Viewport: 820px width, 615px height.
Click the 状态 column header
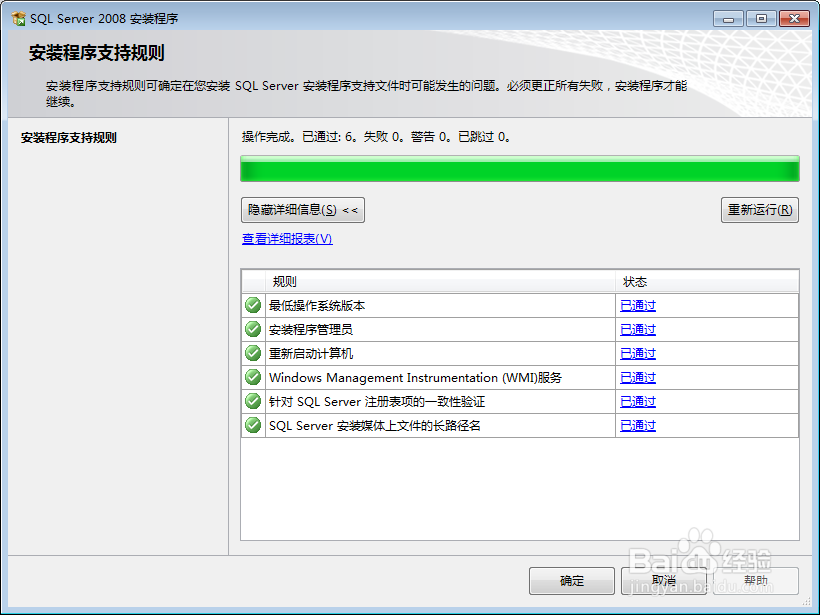pos(707,282)
